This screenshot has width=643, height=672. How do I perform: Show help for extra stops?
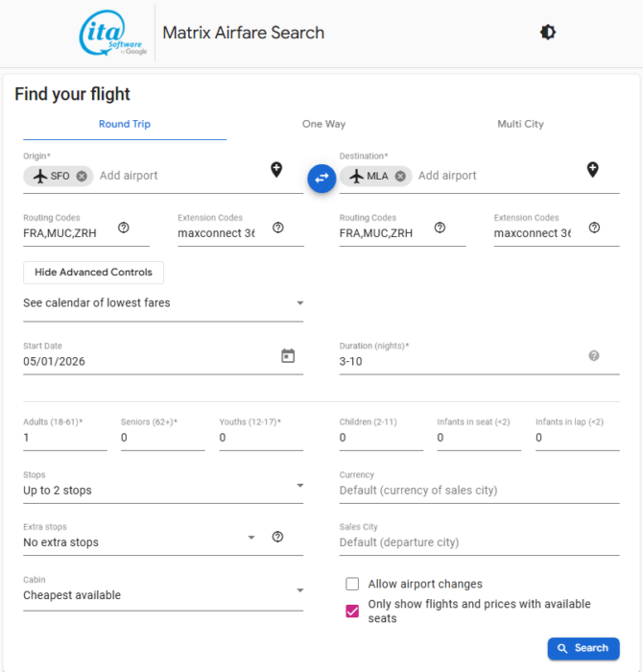click(x=277, y=537)
